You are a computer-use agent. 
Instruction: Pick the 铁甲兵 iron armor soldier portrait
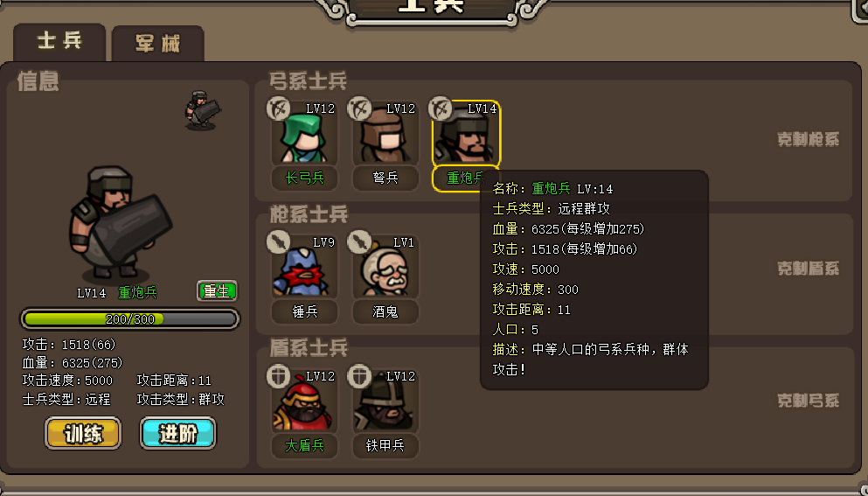385,402
